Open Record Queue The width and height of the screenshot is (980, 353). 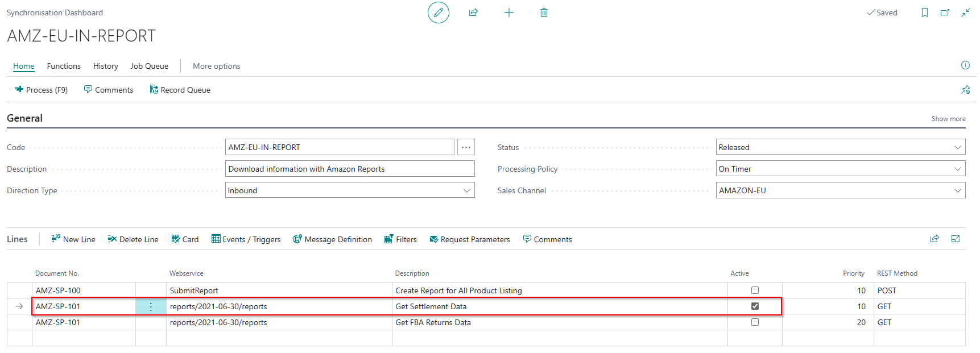click(x=180, y=90)
